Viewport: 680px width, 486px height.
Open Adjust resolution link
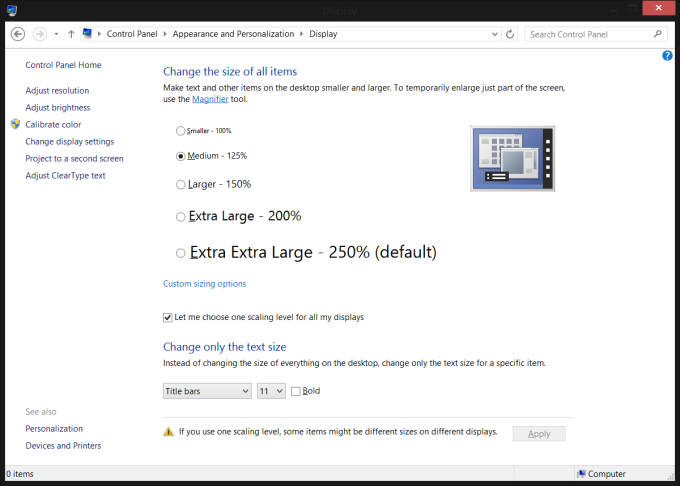click(57, 91)
